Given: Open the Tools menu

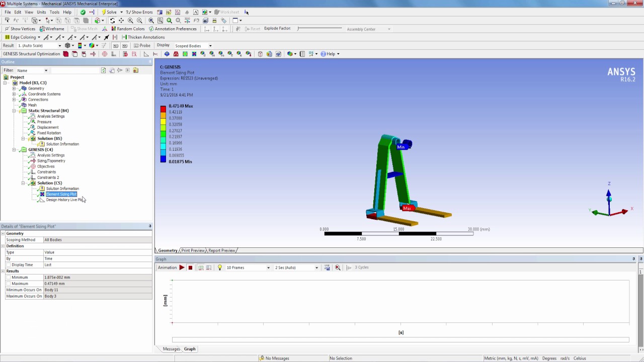Looking at the screenshot, I should point(54,12).
